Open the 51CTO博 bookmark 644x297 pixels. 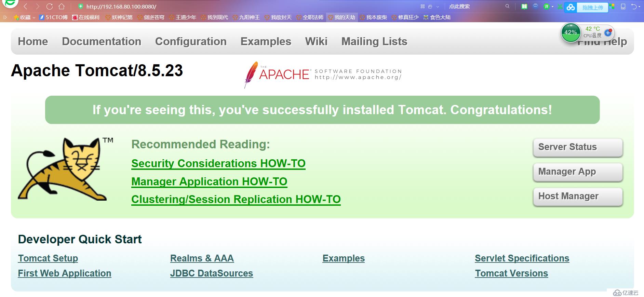click(53, 17)
